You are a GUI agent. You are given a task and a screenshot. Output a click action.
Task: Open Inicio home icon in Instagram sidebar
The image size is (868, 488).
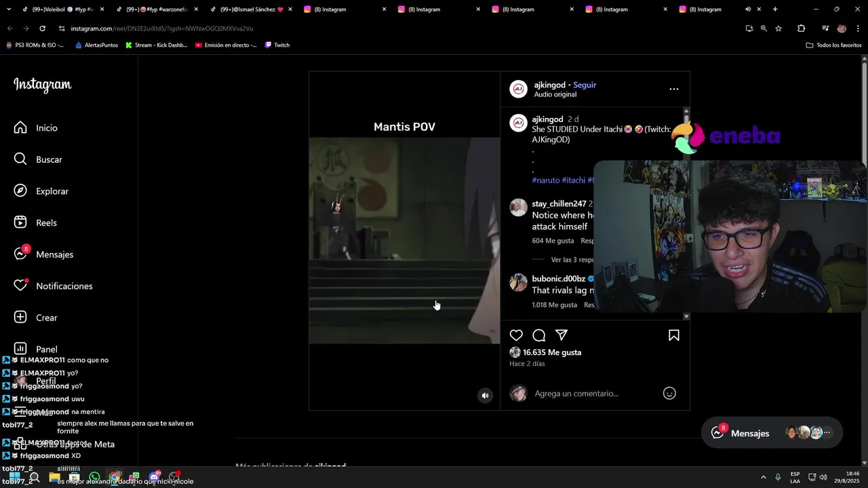pos(20,127)
